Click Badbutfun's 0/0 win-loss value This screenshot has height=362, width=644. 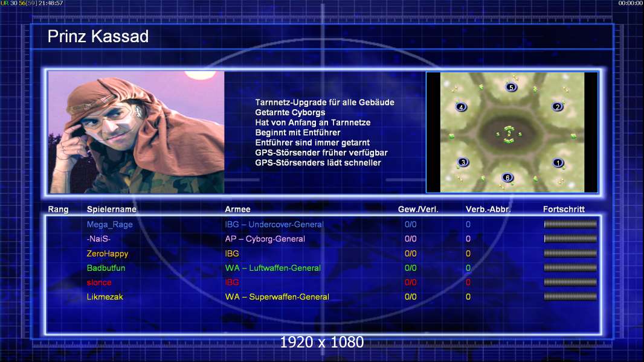tap(410, 268)
